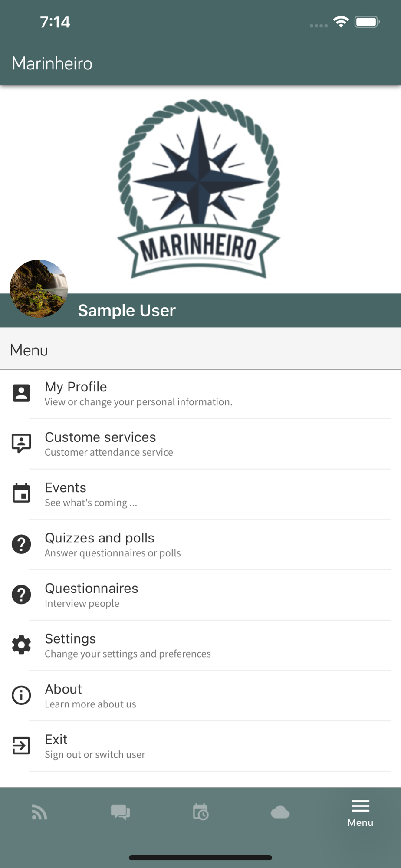Viewport: 401px width, 868px height.
Task: Open the cloud tab in bottom bar
Action: tap(280, 812)
